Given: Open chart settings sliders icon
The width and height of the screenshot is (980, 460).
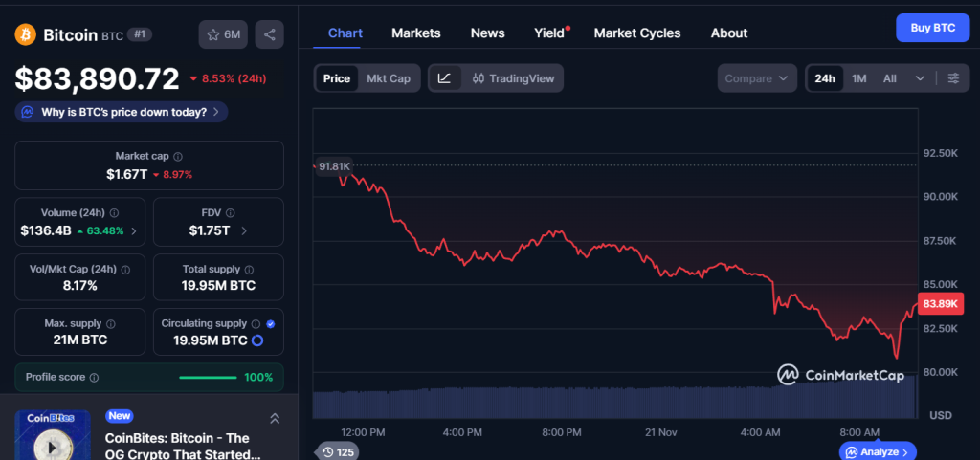Looking at the screenshot, I should 953,78.
